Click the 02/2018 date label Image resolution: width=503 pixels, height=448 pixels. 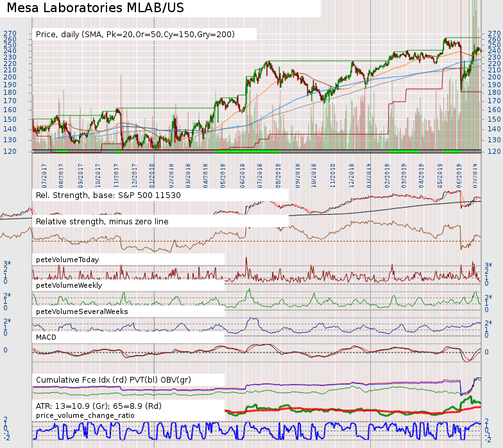[x=171, y=176]
